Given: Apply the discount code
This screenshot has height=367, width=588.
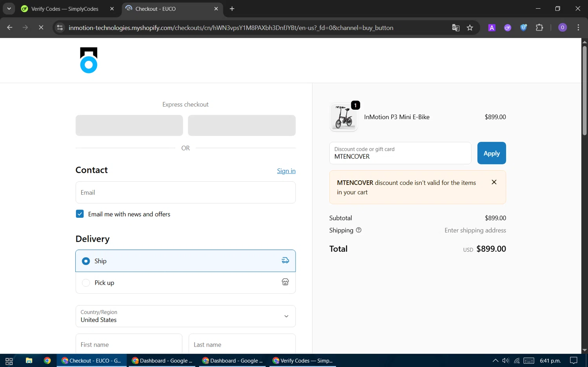Looking at the screenshot, I should click(492, 153).
